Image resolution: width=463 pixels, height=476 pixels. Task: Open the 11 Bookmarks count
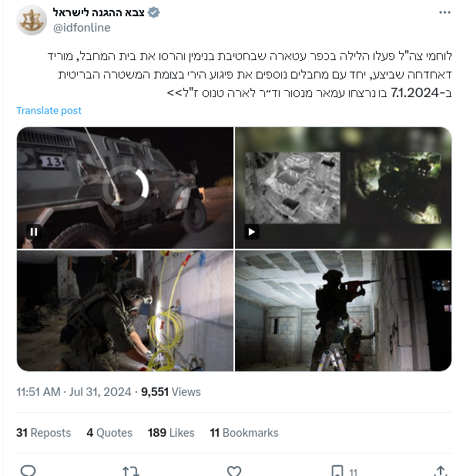pyautogui.click(x=244, y=433)
